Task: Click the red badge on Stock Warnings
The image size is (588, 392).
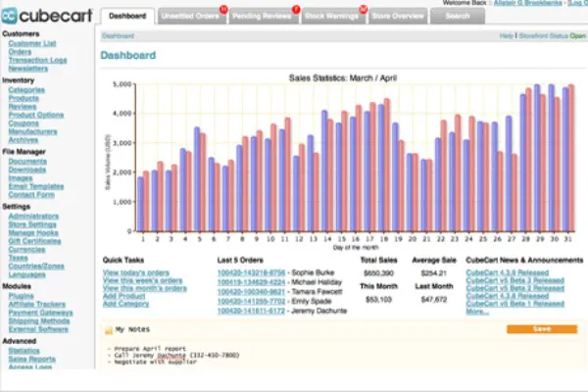Action: coord(364,8)
